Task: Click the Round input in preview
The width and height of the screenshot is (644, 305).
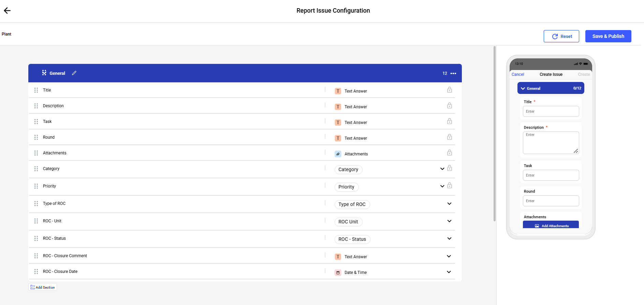Action: [x=551, y=201]
